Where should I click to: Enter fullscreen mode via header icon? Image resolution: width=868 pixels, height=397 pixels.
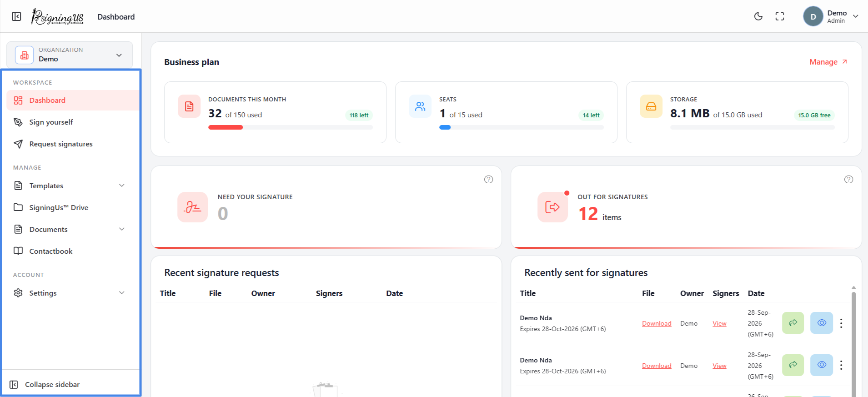(780, 16)
